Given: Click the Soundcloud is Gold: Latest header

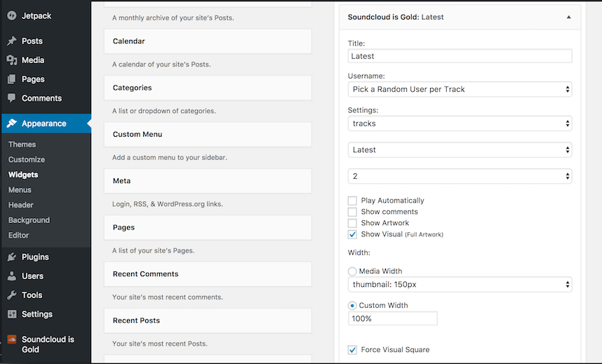Looking at the screenshot, I should (x=460, y=17).
